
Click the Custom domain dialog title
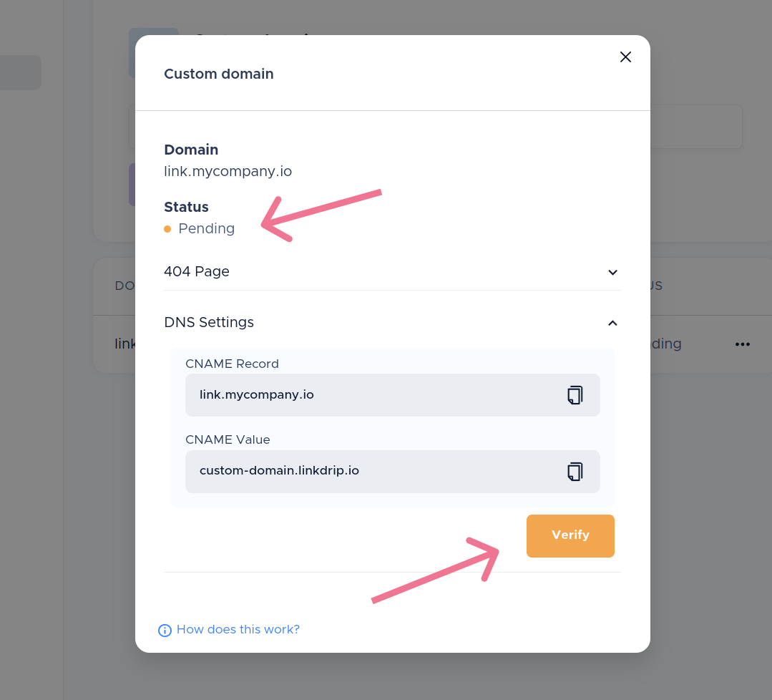click(219, 74)
